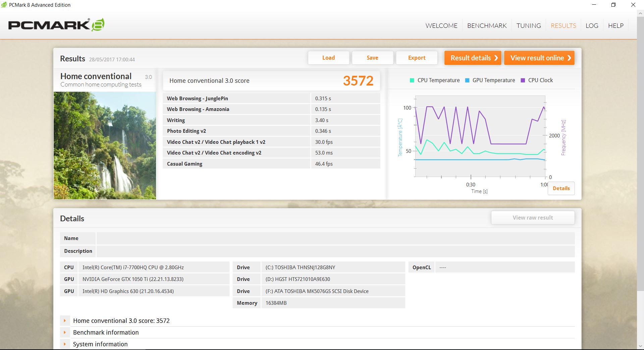Click the Save result button

[373, 58]
